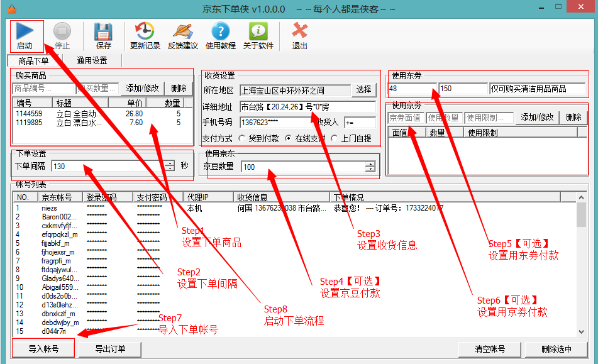Viewport: 598px width, 364px height.
Task: Focus the 手机号码 field
Action: click(276, 123)
